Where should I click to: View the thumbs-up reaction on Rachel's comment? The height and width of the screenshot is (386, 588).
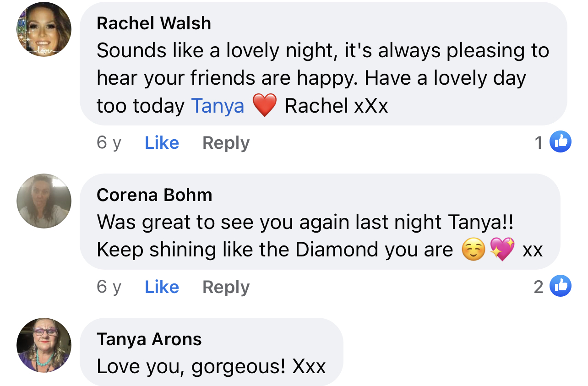tap(561, 142)
